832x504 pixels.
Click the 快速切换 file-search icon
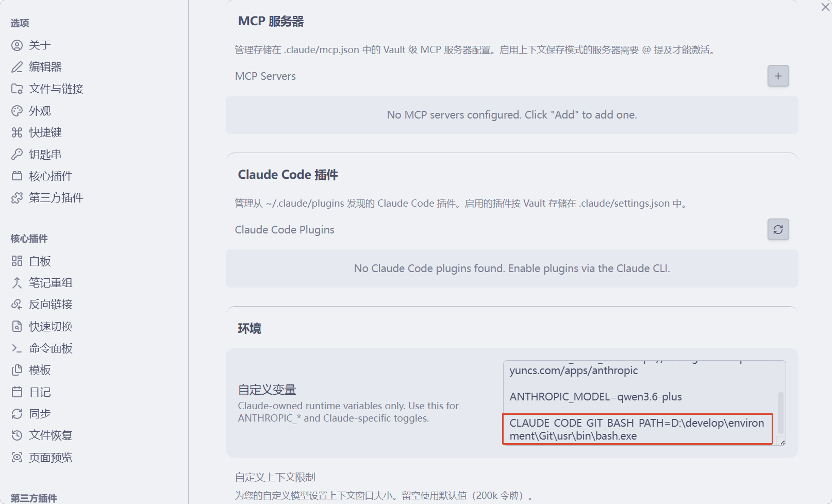[x=17, y=326]
